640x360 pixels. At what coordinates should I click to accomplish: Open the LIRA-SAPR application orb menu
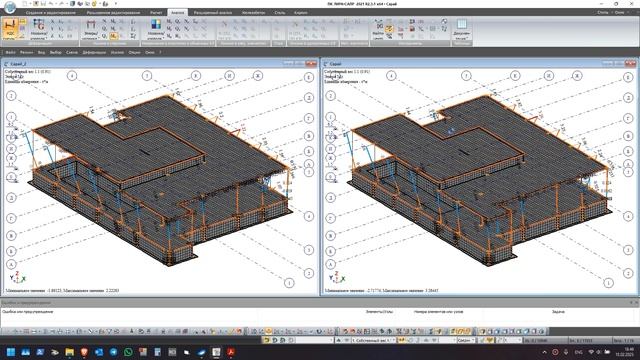point(9,7)
